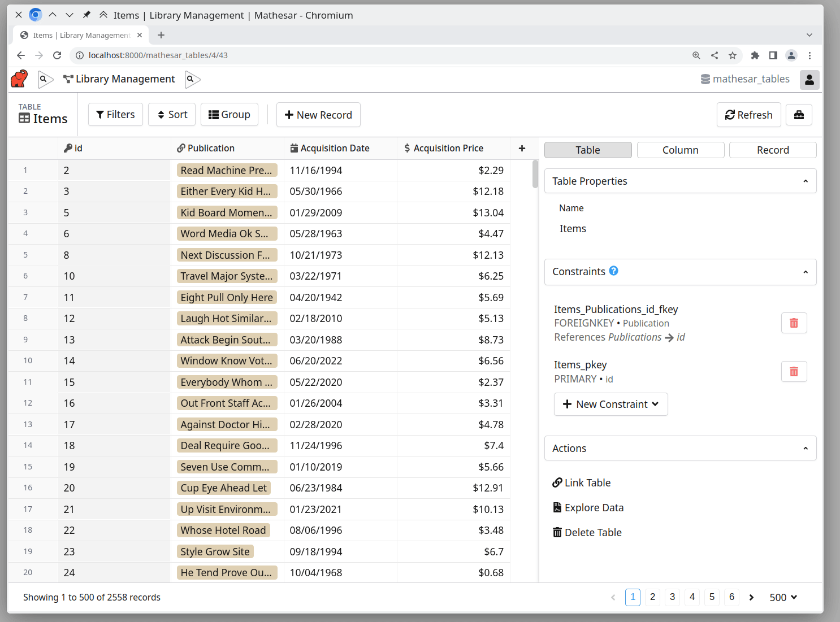View site information icon in address bar
Screen dimensions: 840x622
[x=80, y=55]
